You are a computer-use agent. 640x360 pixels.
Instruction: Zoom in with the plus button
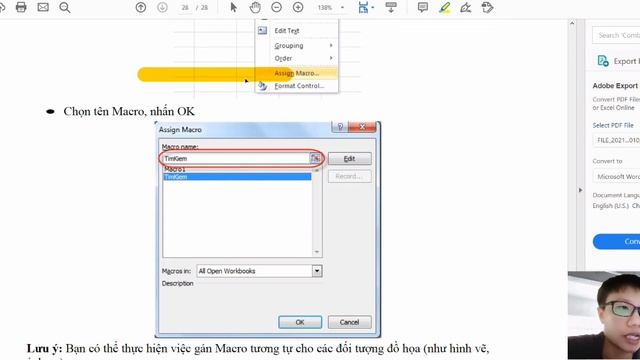point(298,7)
